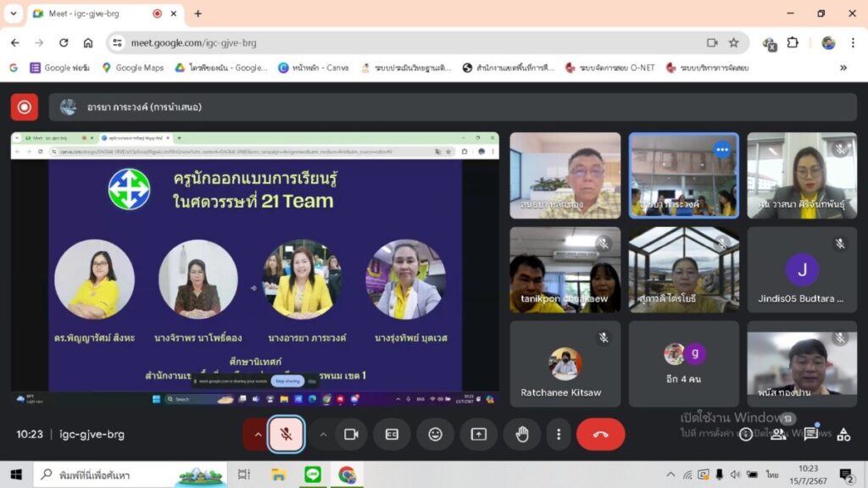Open meeting details info icon
868x488 pixels.
click(x=746, y=435)
